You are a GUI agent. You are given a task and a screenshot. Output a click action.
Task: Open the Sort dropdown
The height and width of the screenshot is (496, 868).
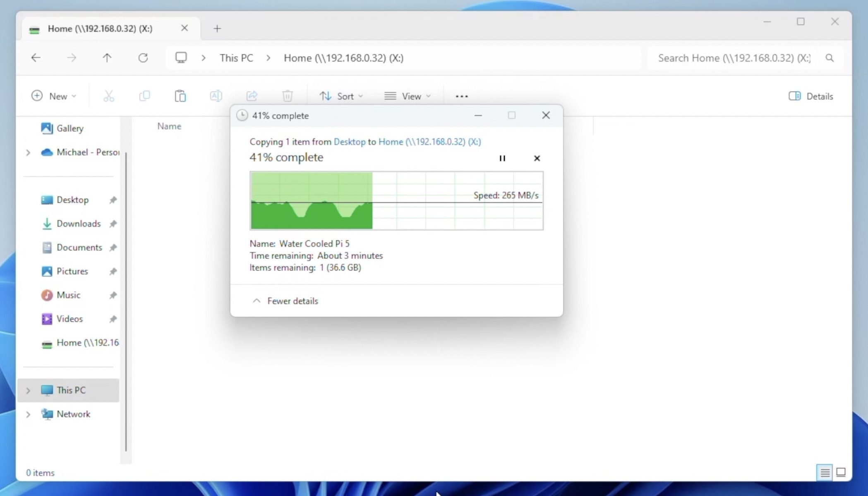341,96
